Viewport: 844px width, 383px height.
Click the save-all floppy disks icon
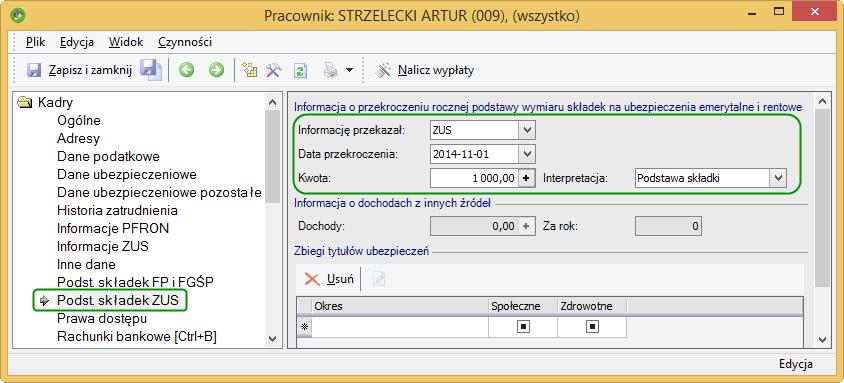click(x=151, y=70)
